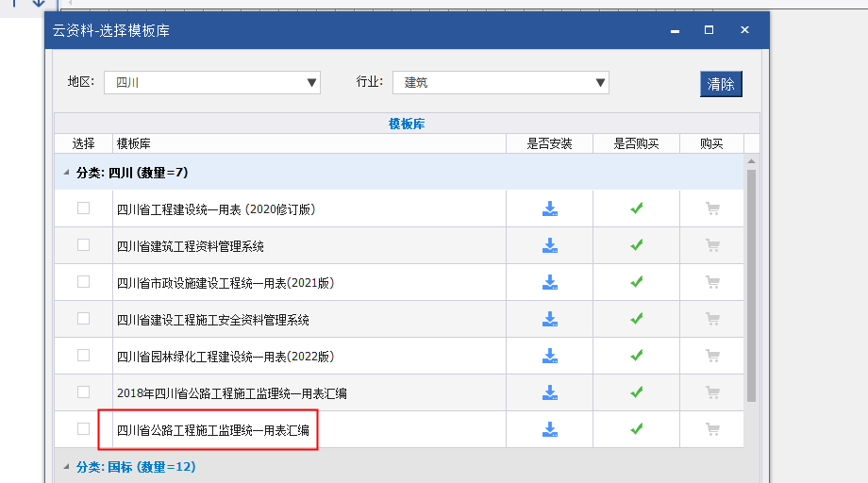Click the 清除 button

click(x=721, y=84)
